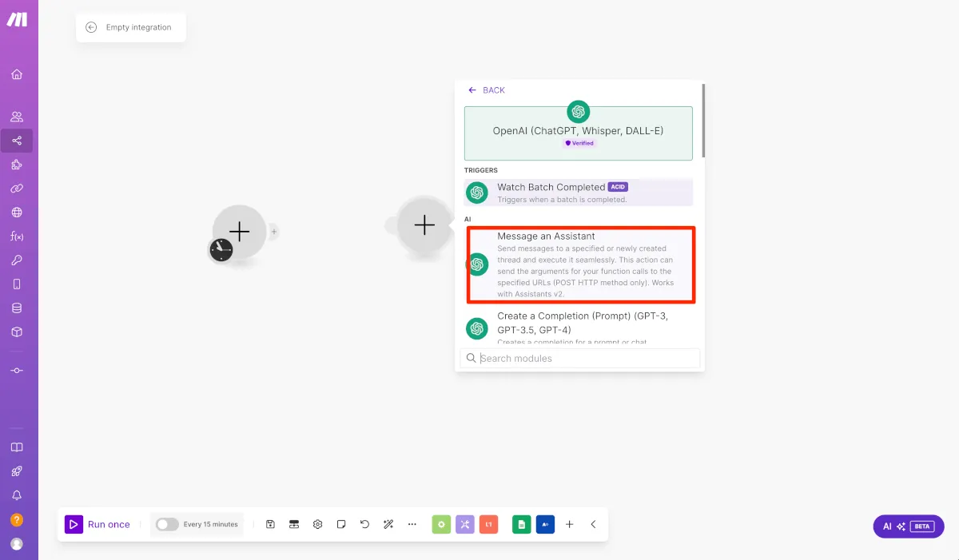Collapse the toolbar with the left chevron
959x560 pixels.
click(x=593, y=524)
